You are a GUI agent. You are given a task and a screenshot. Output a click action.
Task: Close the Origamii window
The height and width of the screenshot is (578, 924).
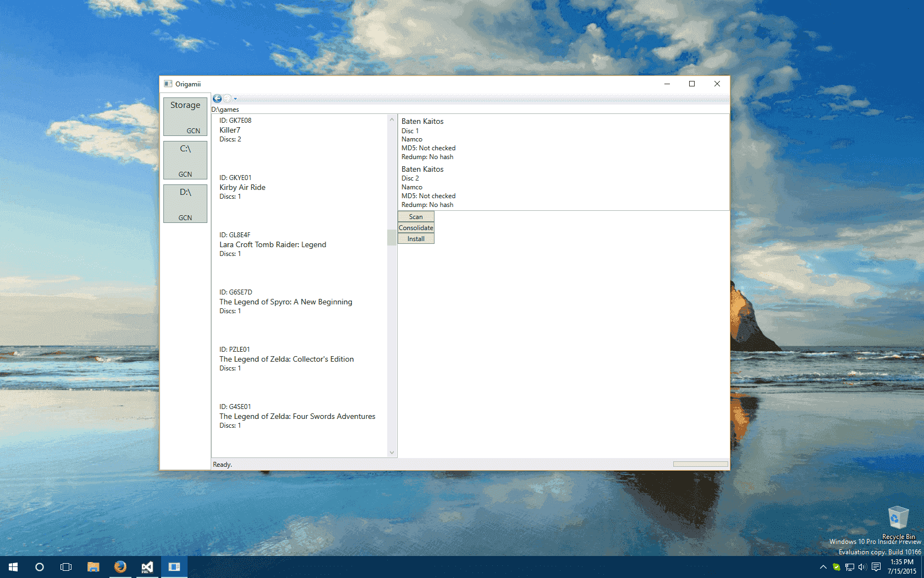[717, 84]
